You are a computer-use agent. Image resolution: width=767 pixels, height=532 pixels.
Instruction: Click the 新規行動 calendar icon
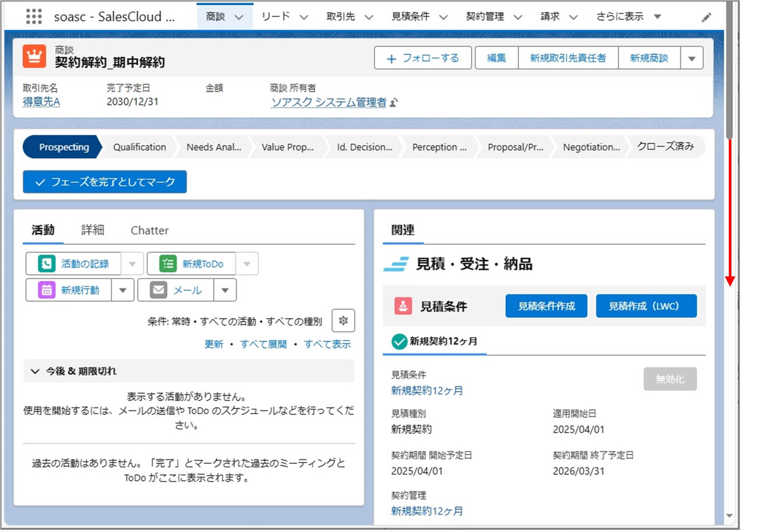tap(47, 290)
